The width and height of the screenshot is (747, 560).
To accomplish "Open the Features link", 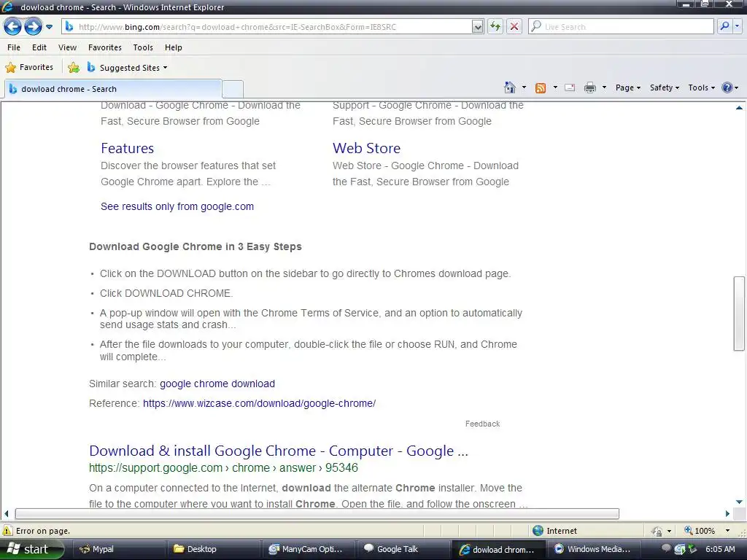I will click(127, 148).
